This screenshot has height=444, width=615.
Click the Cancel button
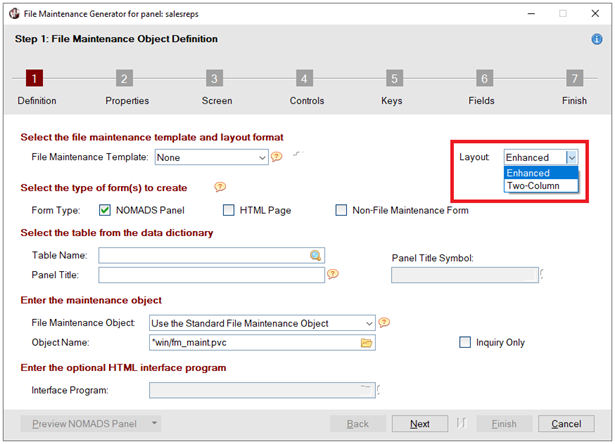point(566,424)
